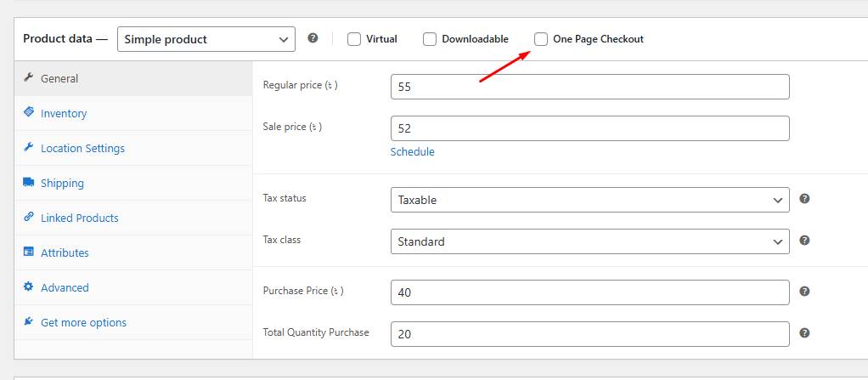Screen dimensions: 868x380
Task: Open the Tax class Standard dropdown
Action: click(590, 241)
